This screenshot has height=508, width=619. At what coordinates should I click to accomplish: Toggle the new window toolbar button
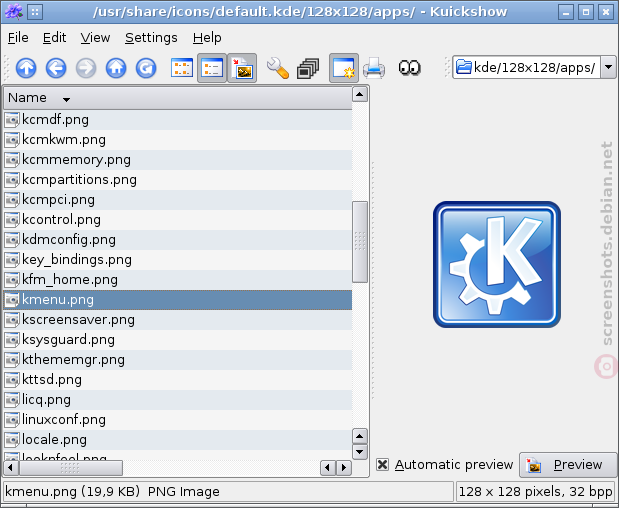click(x=344, y=68)
